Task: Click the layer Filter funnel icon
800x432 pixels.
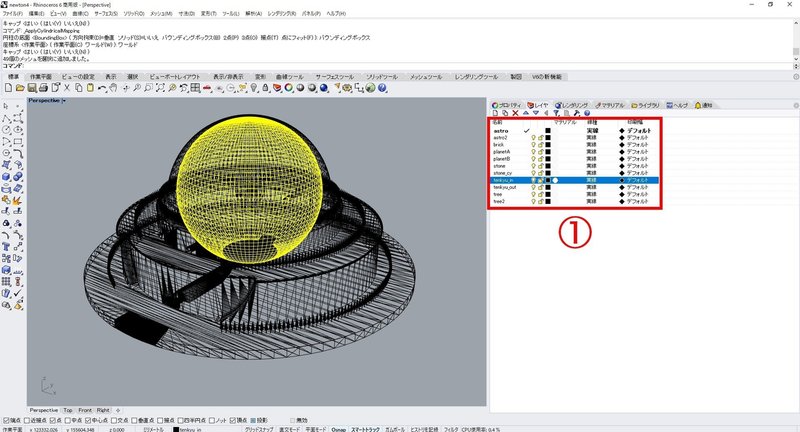Action: 556,113
